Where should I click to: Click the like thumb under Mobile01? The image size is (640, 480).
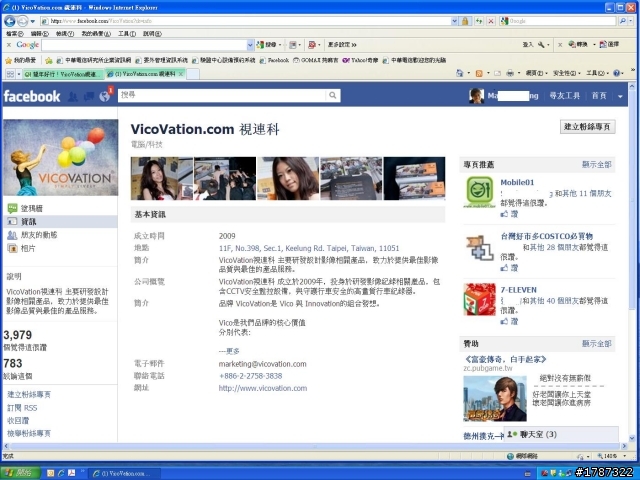pyautogui.click(x=505, y=213)
